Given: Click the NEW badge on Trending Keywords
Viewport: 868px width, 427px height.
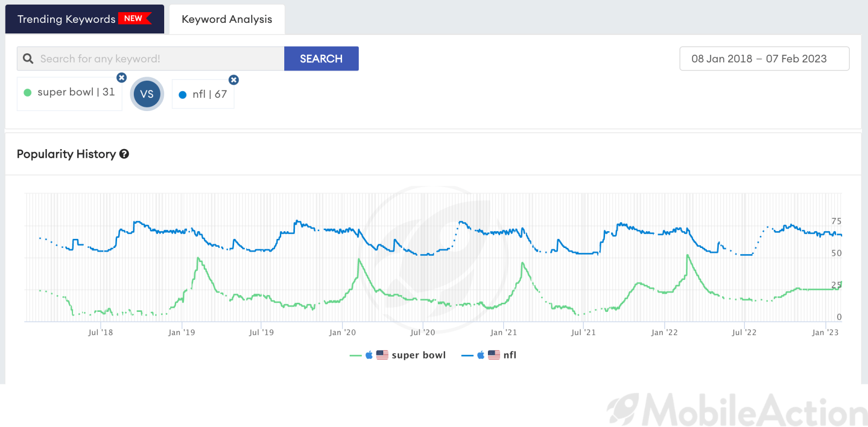Looking at the screenshot, I should point(134,18).
